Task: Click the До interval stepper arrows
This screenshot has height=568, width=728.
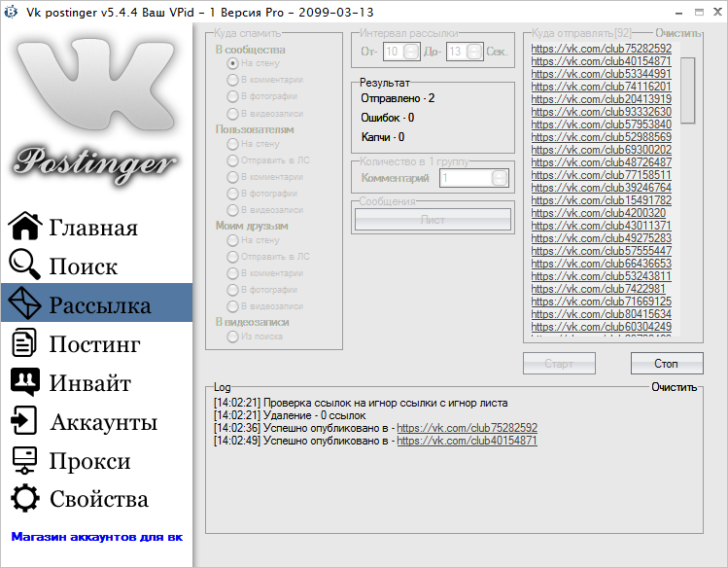Action: click(474, 52)
